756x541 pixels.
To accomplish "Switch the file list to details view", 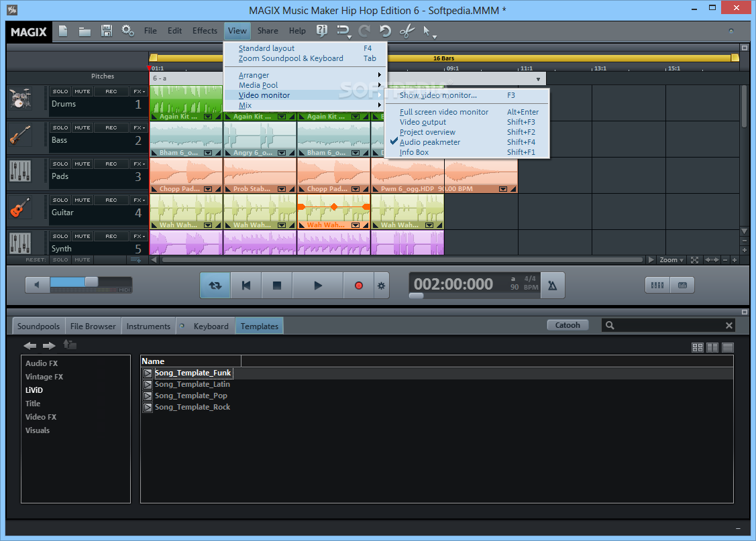I will pos(728,347).
